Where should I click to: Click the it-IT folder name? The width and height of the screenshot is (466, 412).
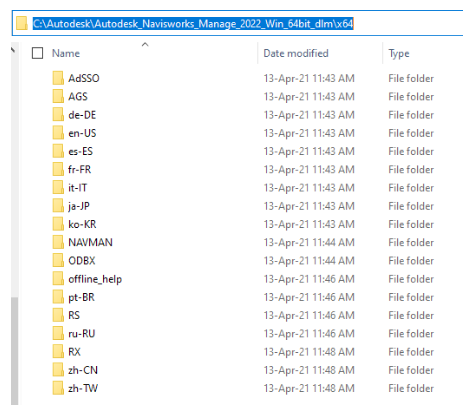77,188
